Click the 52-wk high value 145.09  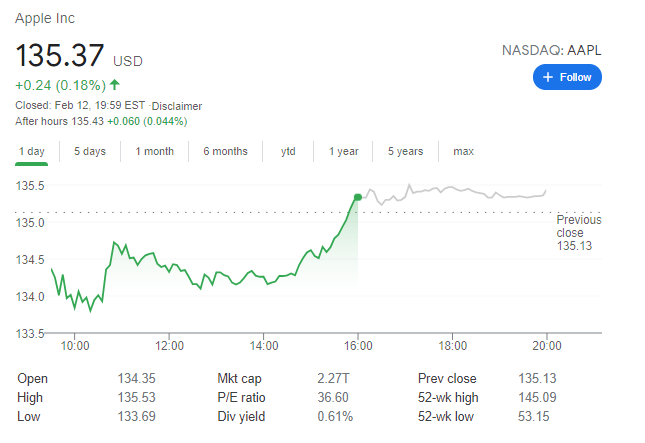[536, 398]
